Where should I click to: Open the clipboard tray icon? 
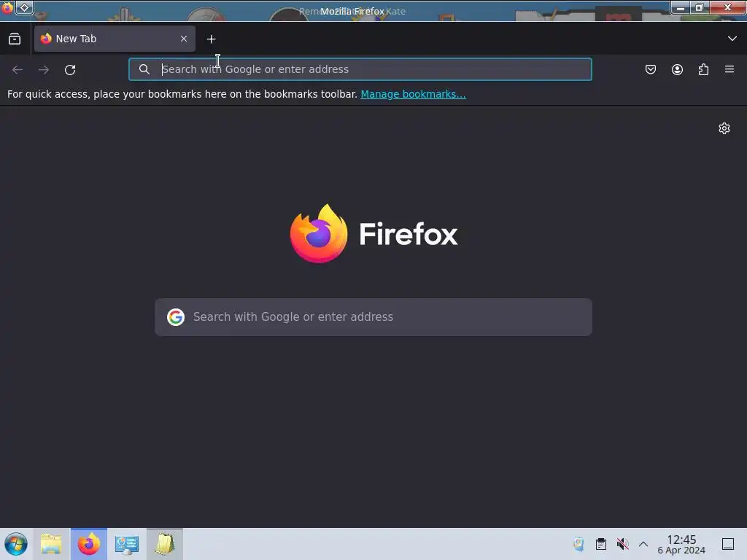601,544
